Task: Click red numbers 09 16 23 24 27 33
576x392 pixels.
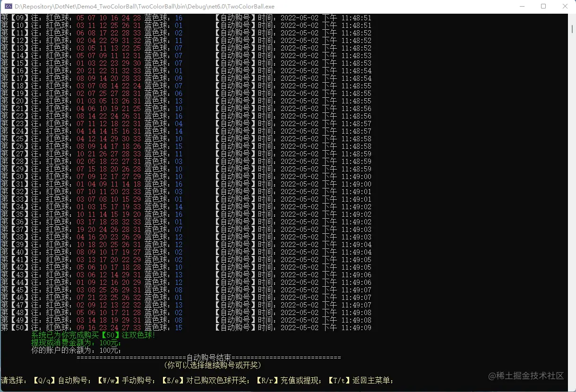Action: [x=109, y=328]
